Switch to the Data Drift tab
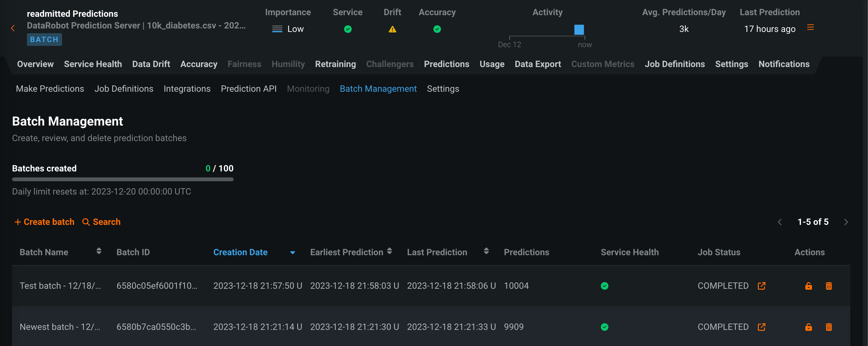The width and height of the screenshot is (868, 346). (151, 64)
